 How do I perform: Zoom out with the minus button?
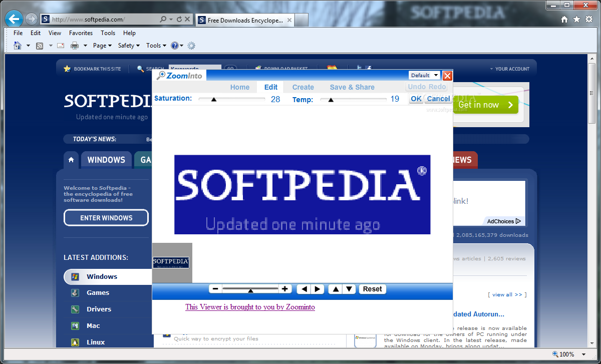click(215, 289)
